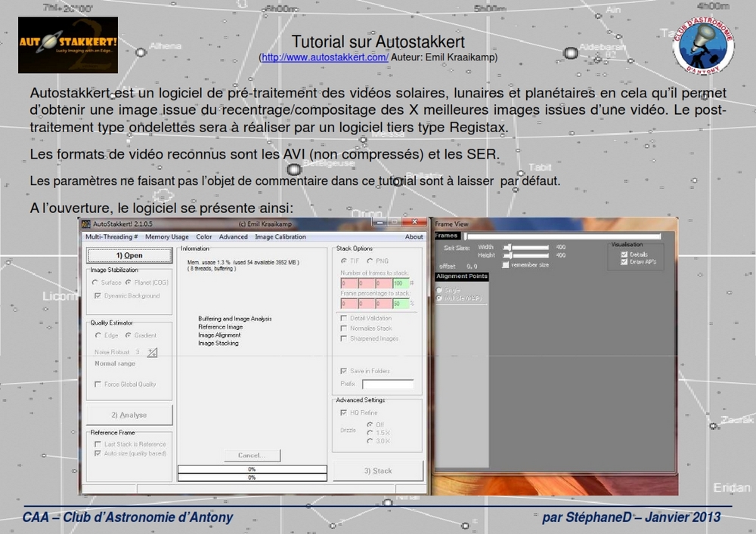The width and height of the screenshot is (756, 534).
Task: Open the Multi-Threading # menu
Action: tap(111, 237)
